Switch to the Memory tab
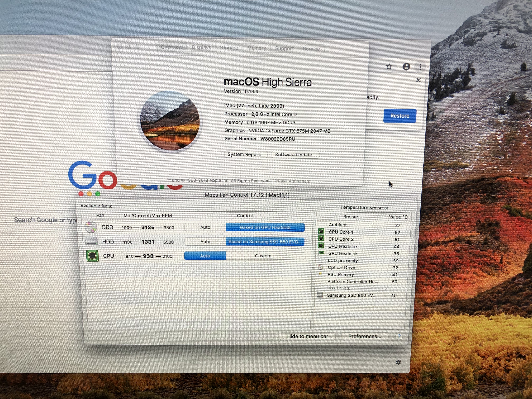This screenshot has height=399, width=532. pos(256,48)
